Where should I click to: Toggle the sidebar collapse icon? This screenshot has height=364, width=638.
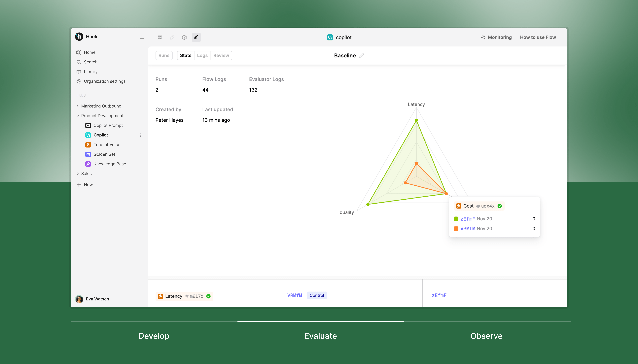pos(142,37)
